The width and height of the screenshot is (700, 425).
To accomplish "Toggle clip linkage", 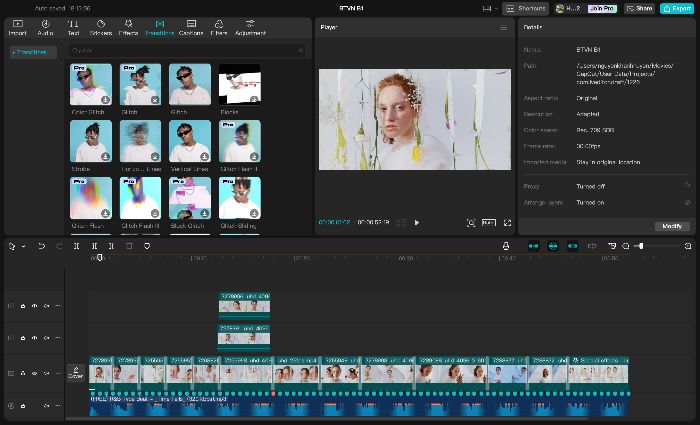I will point(572,246).
